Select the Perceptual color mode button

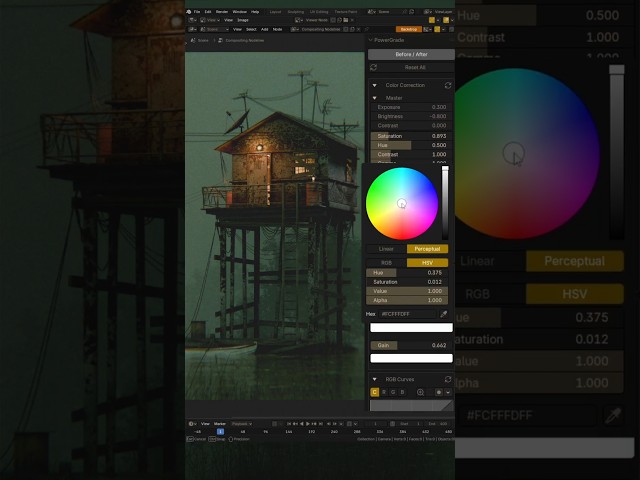point(427,249)
